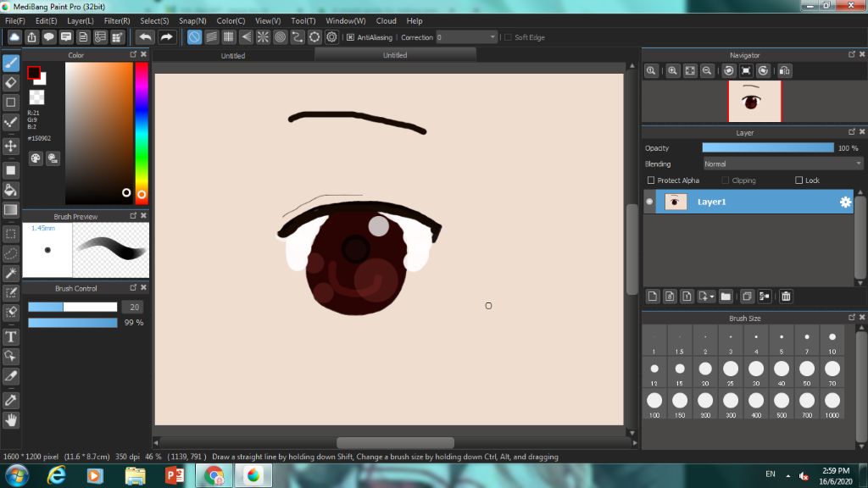
Task: Click the brush size slider in Brush Control
Action: pos(73,307)
